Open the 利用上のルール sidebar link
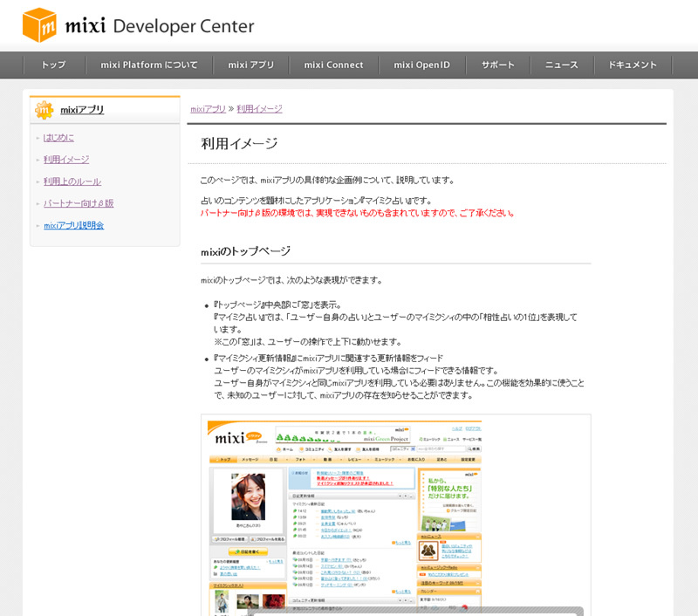This screenshot has height=616, width=698. click(x=72, y=181)
